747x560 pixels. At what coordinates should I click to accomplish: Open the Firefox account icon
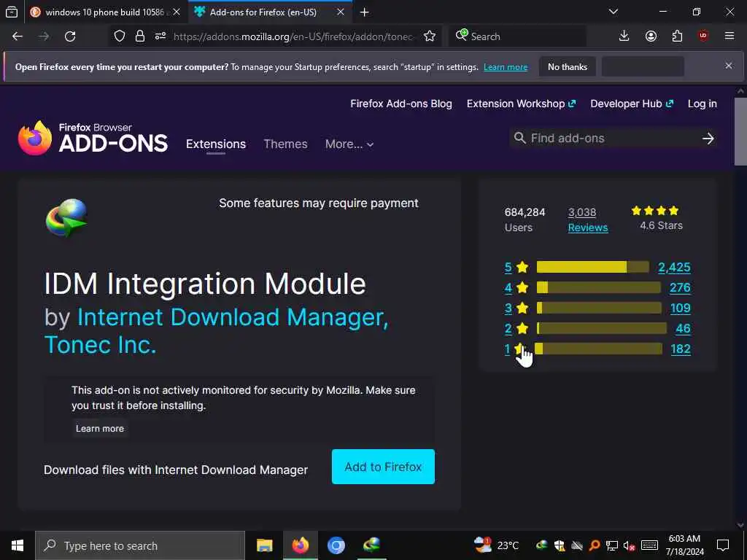point(651,36)
